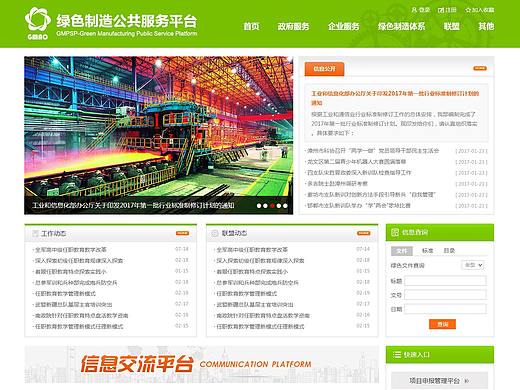The image size is (520, 390).
Task: Click the 文号 input field
Action: point(445,295)
